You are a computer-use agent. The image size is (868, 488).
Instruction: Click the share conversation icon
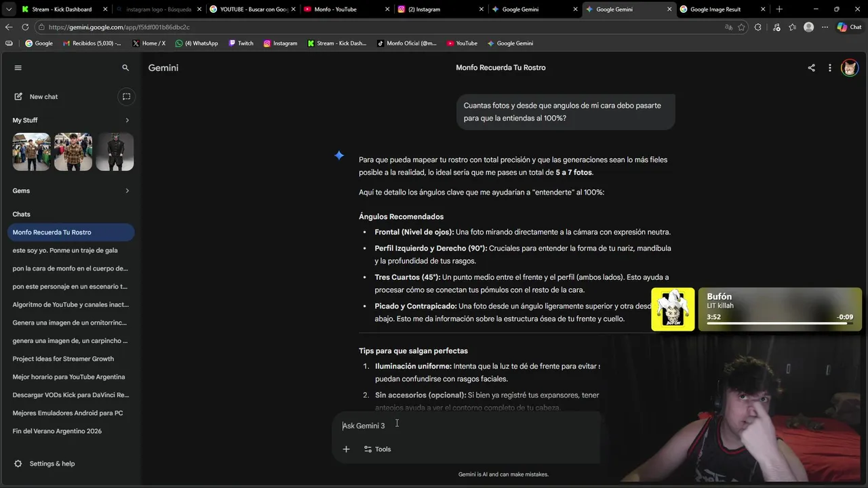coord(811,68)
